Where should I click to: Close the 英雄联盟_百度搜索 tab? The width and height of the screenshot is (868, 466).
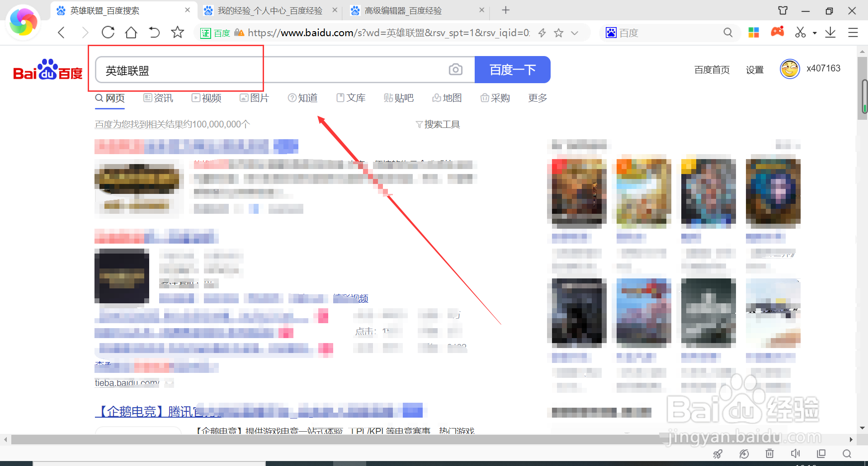(x=188, y=10)
